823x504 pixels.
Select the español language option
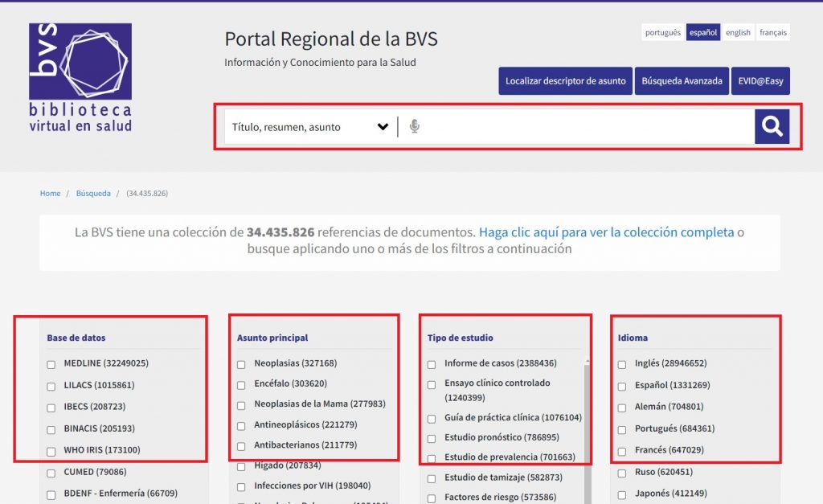pyautogui.click(x=702, y=32)
